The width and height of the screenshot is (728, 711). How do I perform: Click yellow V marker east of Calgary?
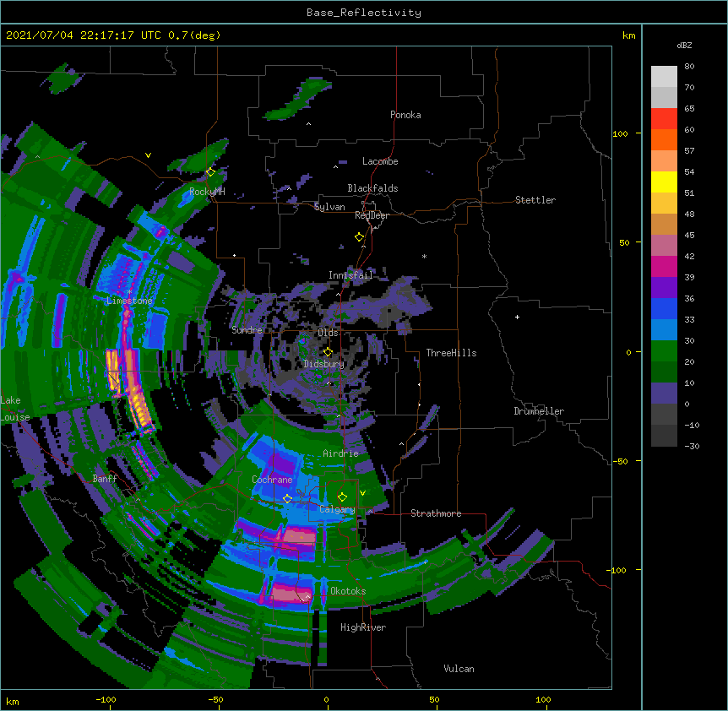pyautogui.click(x=362, y=493)
